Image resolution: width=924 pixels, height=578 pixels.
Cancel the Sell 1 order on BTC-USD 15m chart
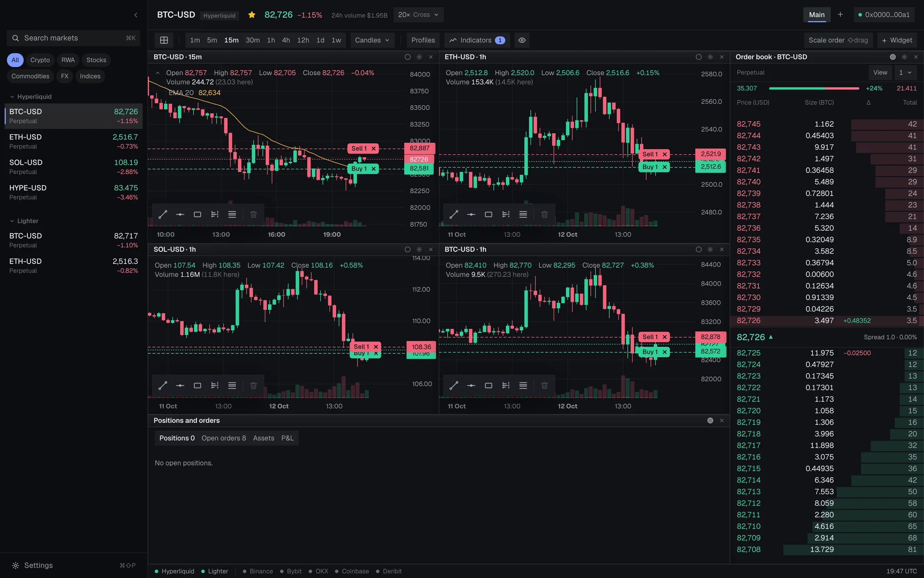coord(373,148)
